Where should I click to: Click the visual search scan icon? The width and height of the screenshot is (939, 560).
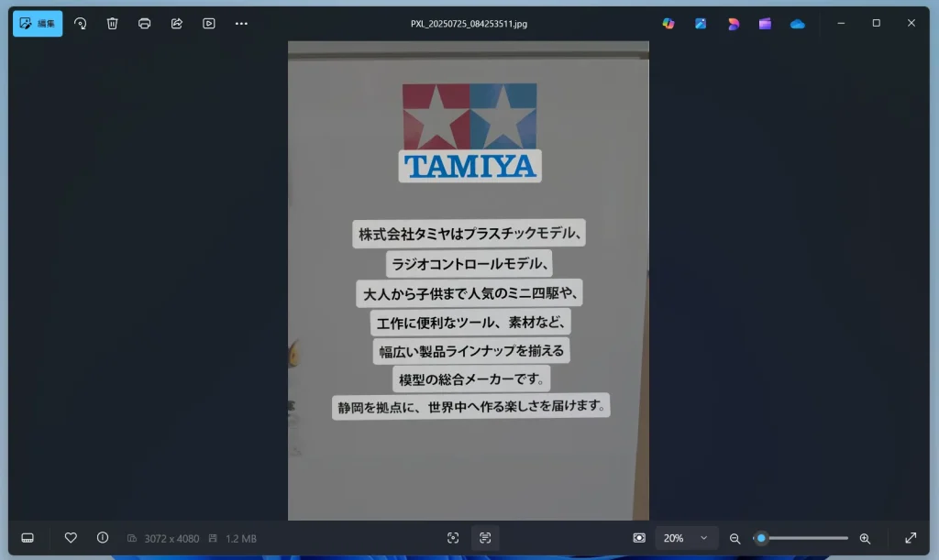tap(453, 538)
